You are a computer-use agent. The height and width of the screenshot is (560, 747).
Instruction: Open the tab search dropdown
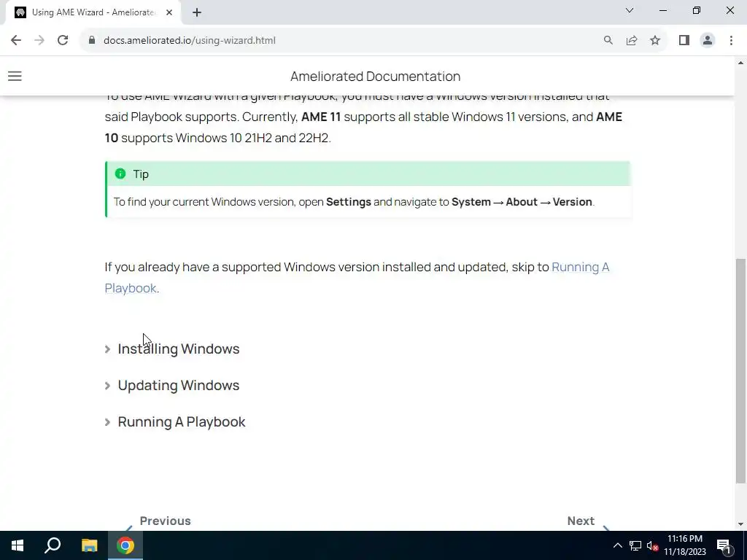coord(630,10)
